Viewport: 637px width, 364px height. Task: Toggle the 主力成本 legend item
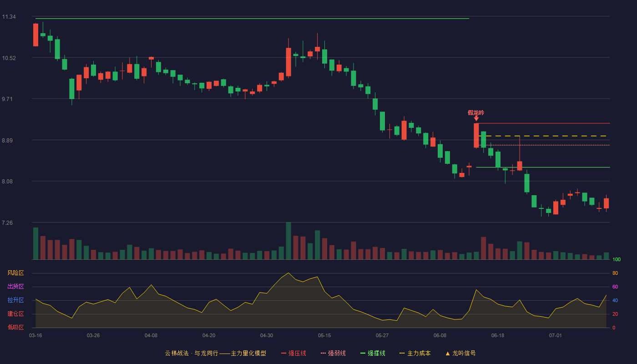coord(415,353)
